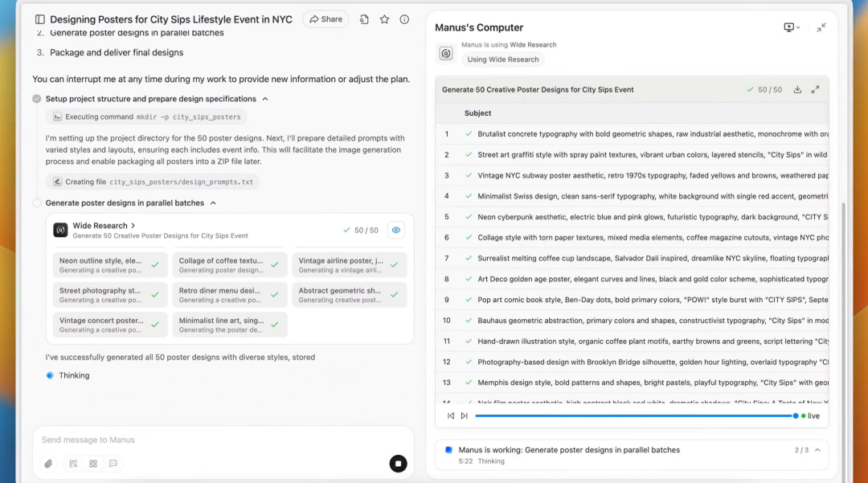Click the Manus is working status text
Screen dimensions: 868x483
coord(569,450)
